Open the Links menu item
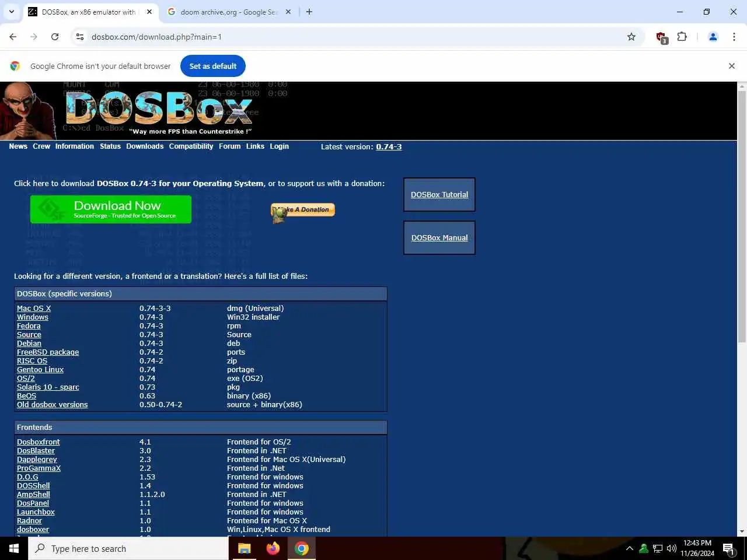 point(255,146)
